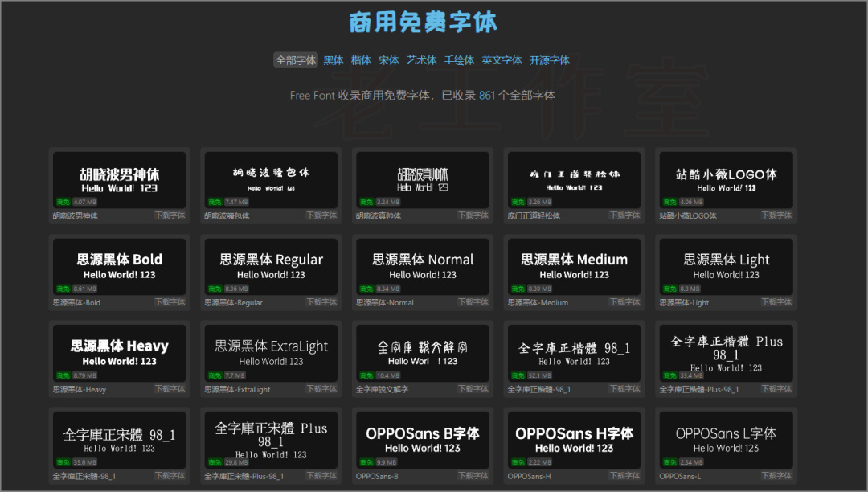Image resolution: width=868 pixels, height=492 pixels.
Task: Download the OPPOSans-L font
Action: coord(776,475)
